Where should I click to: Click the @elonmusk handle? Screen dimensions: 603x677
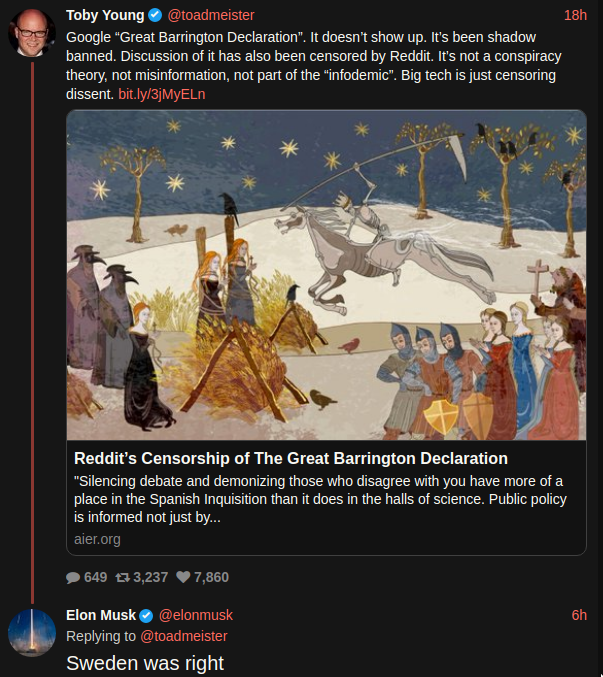196,615
